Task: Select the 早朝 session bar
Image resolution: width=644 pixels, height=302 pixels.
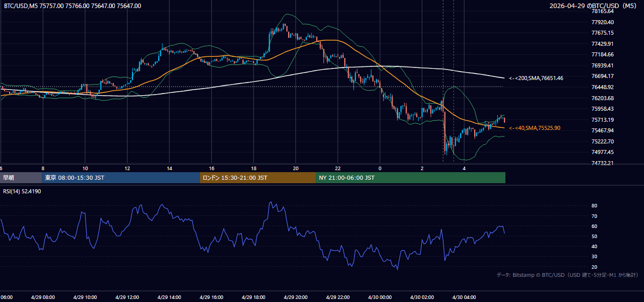Action: pos(21,178)
